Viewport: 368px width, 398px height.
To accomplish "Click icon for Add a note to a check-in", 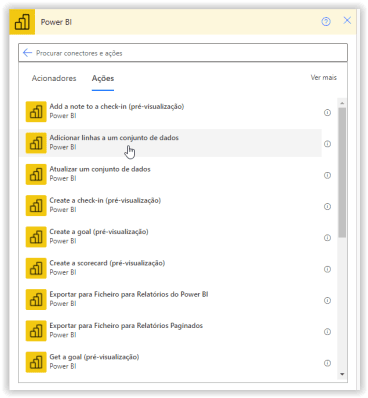I will pyautogui.click(x=36, y=112).
